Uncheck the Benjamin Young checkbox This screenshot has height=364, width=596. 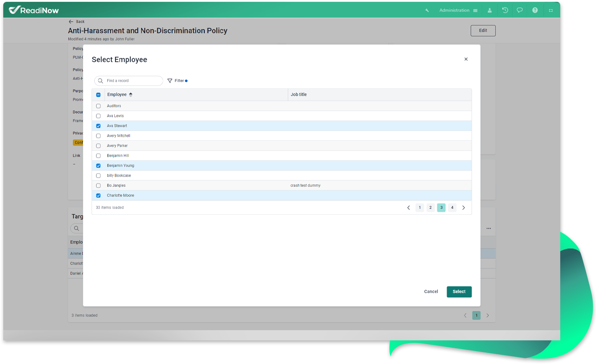click(x=98, y=166)
